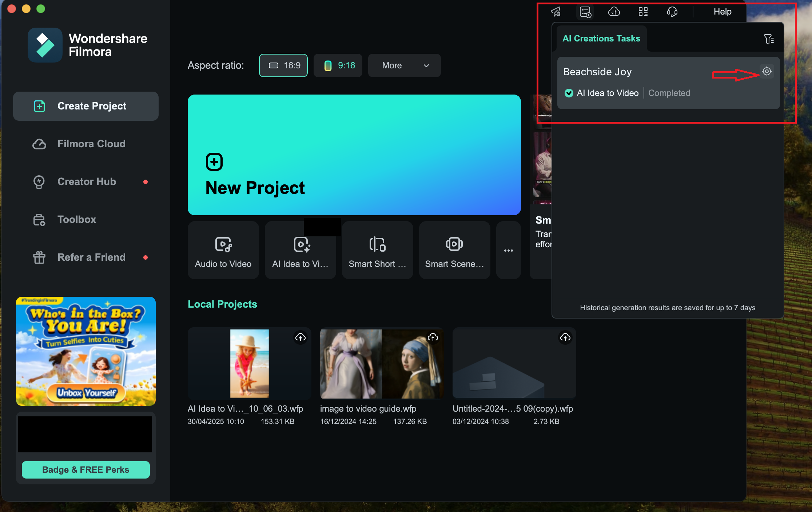
Task: Launch the Audio to Video tool
Action: click(223, 250)
